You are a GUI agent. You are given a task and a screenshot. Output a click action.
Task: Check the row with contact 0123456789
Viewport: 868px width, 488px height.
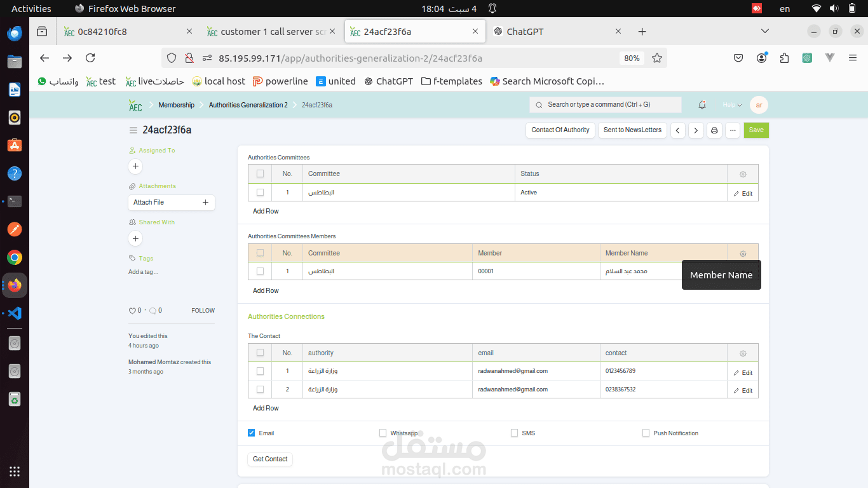[x=260, y=371]
